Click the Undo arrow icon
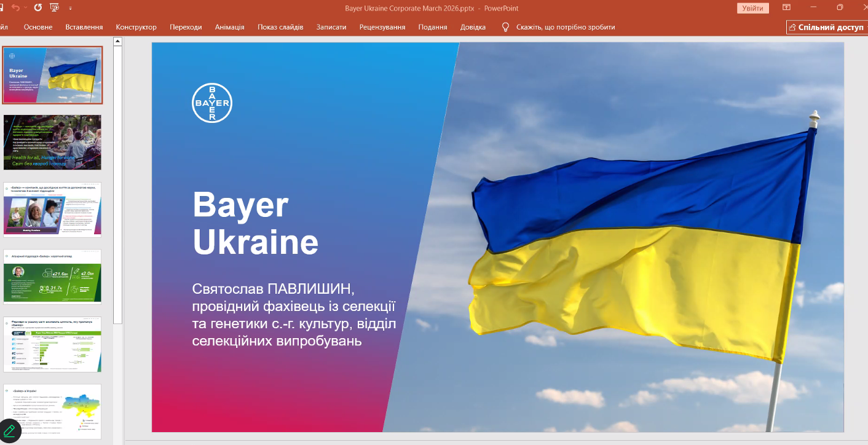 pos(15,8)
